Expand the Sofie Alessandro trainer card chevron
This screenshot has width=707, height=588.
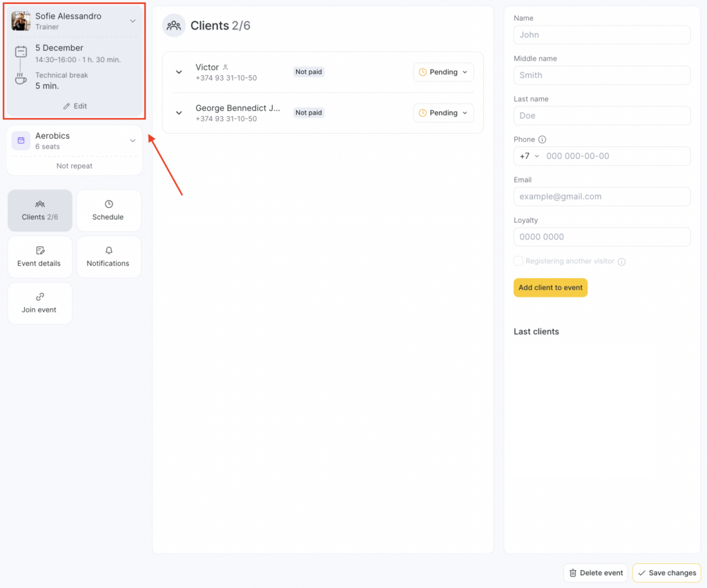pyautogui.click(x=133, y=21)
